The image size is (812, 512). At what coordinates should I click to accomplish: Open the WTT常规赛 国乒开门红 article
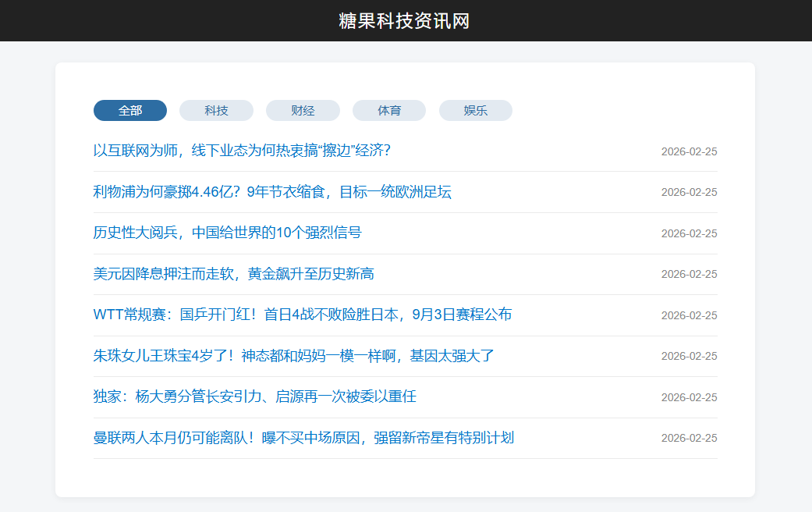(303, 315)
